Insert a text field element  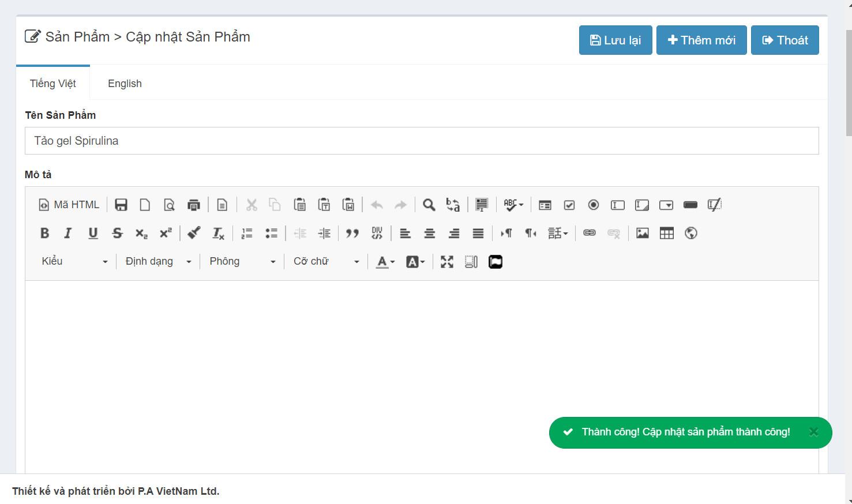(x=618, y=205)
